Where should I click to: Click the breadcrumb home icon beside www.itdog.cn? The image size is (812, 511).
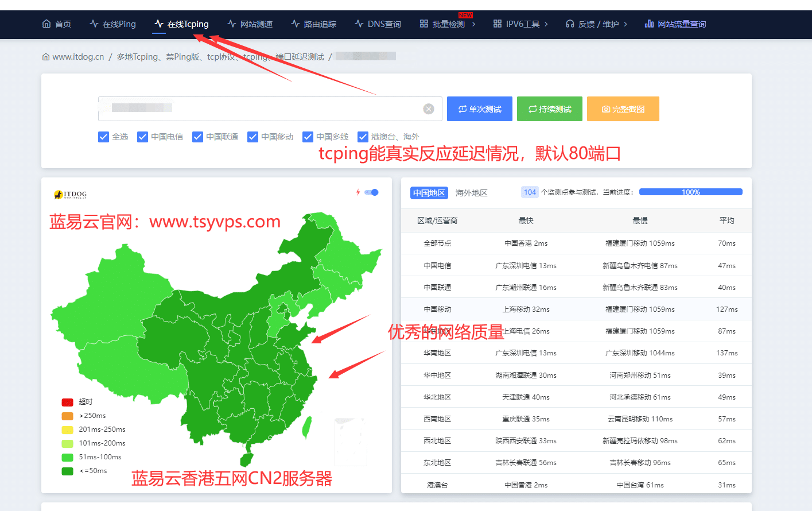46,57
